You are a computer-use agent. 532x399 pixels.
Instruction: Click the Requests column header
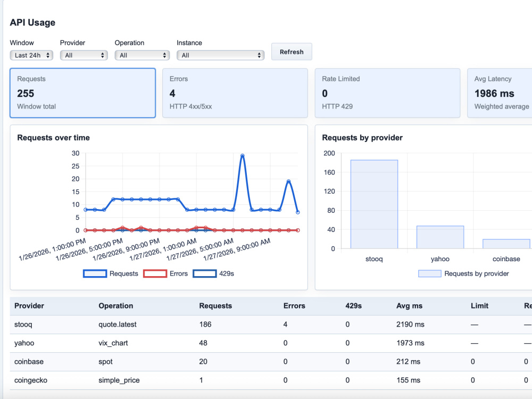(x=215, y=306)
